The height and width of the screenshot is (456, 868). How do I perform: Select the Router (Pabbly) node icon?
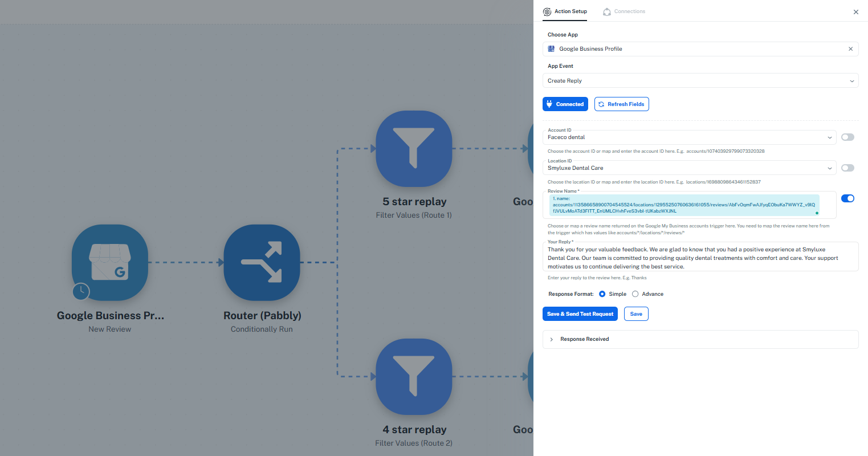[x=262, y=262]
